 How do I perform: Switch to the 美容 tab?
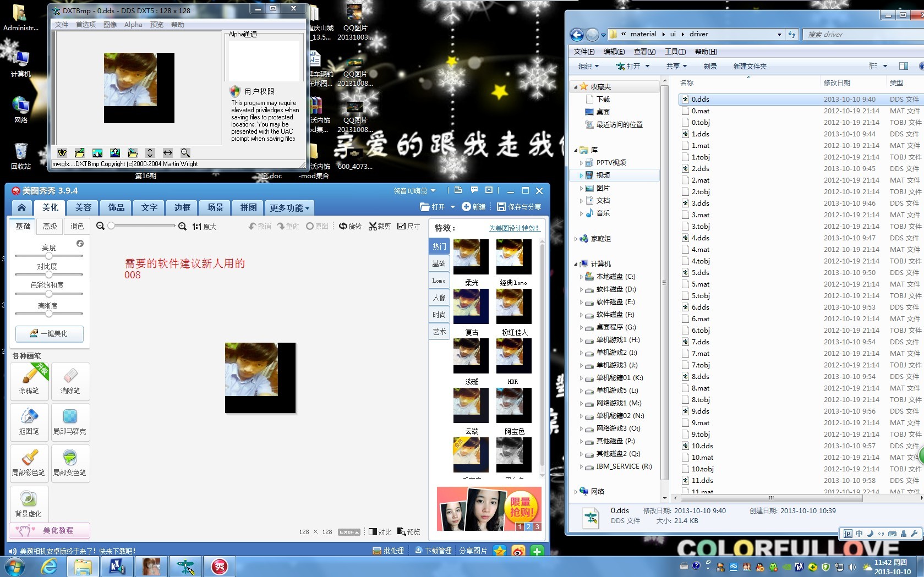coord(83,207)
